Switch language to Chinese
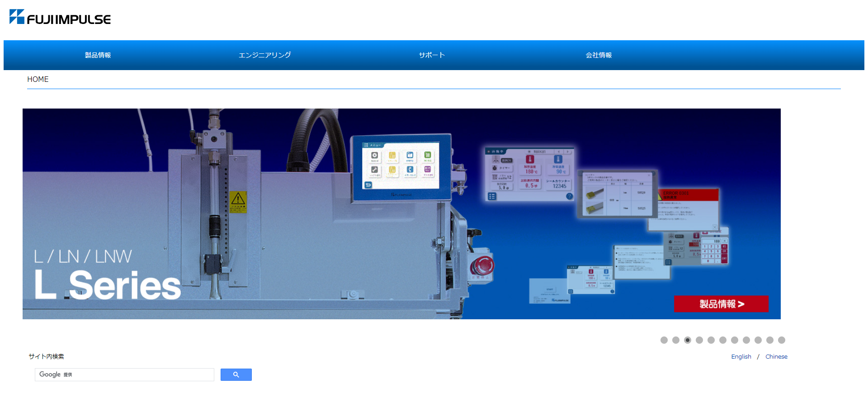 776,357
